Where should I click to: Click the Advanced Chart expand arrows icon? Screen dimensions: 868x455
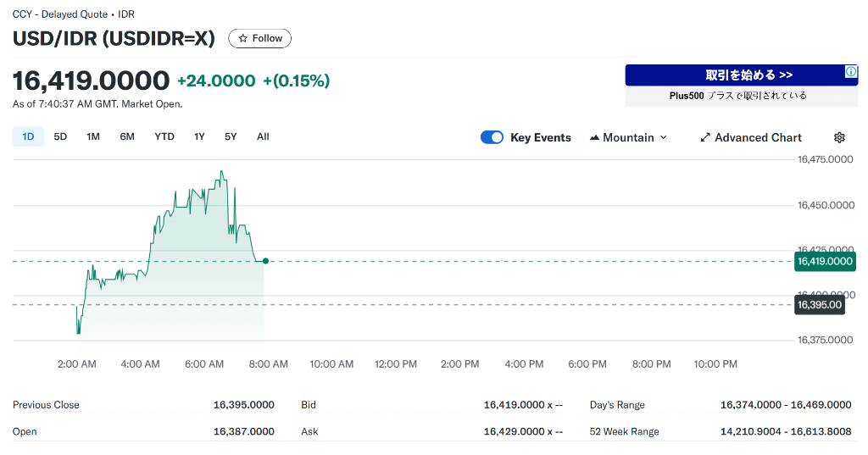(704, 137)
